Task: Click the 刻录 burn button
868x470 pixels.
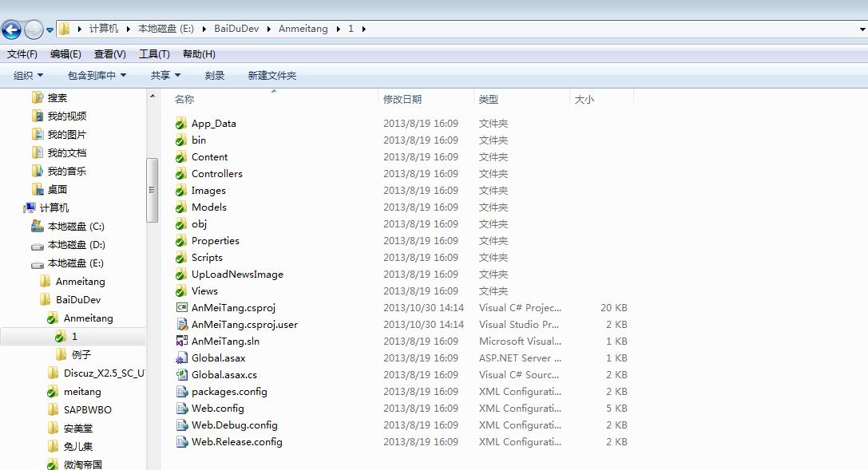Action: [215, 76]
